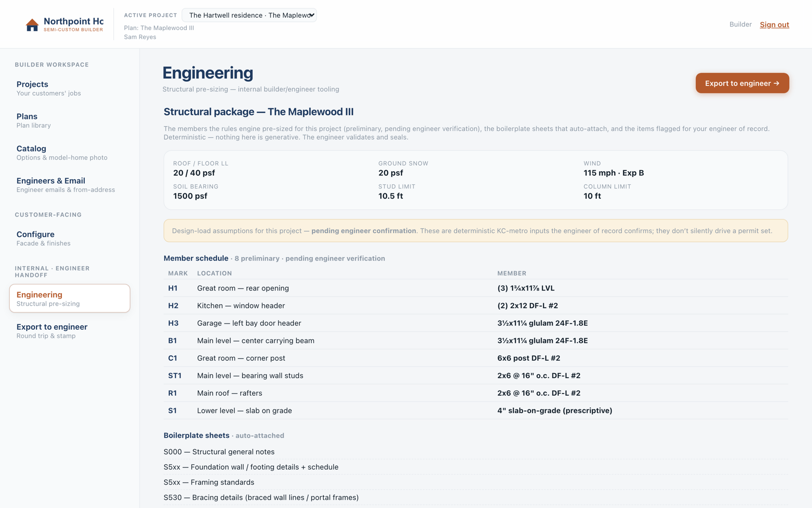Click the 10.5 ft stud limit value
Image resolution: width=812 pixels, height=508 pixels.
391,196
